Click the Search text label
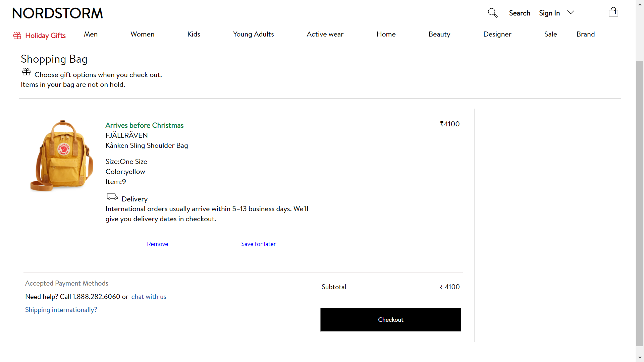 point(519,13)
